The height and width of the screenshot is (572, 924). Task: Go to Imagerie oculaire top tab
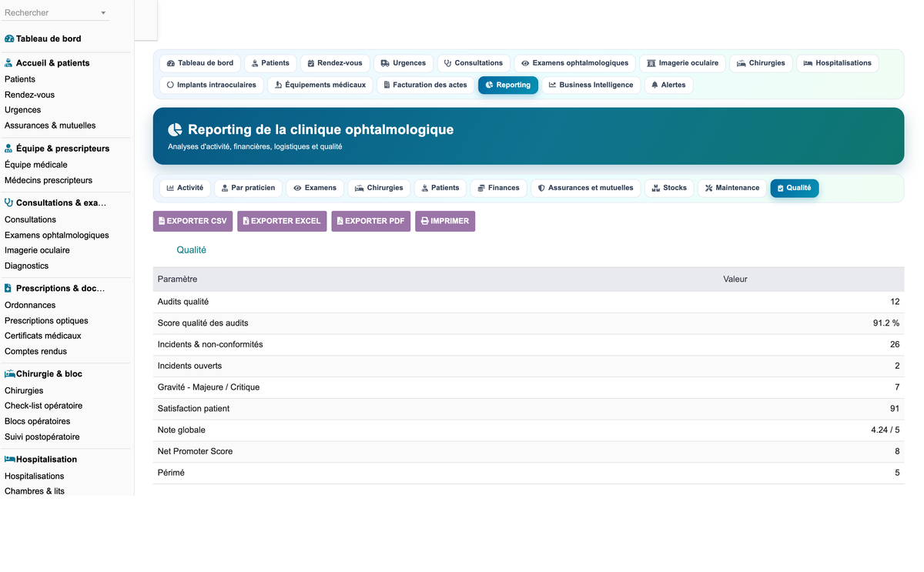coord(682,63)
